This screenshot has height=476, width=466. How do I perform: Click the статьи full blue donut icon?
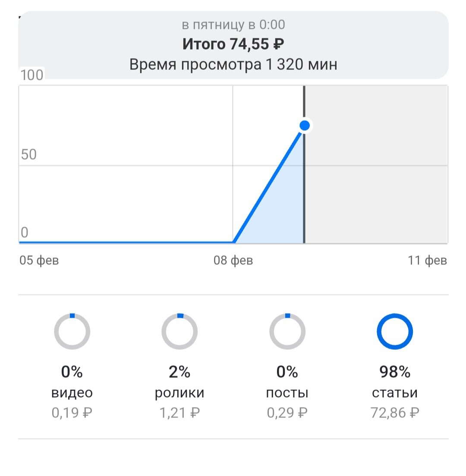(395, 332)
